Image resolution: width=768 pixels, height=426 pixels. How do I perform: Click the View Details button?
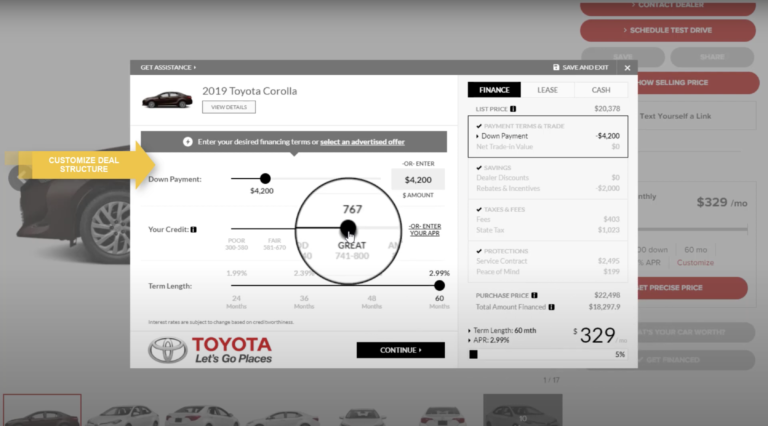[x=229, y=107]
